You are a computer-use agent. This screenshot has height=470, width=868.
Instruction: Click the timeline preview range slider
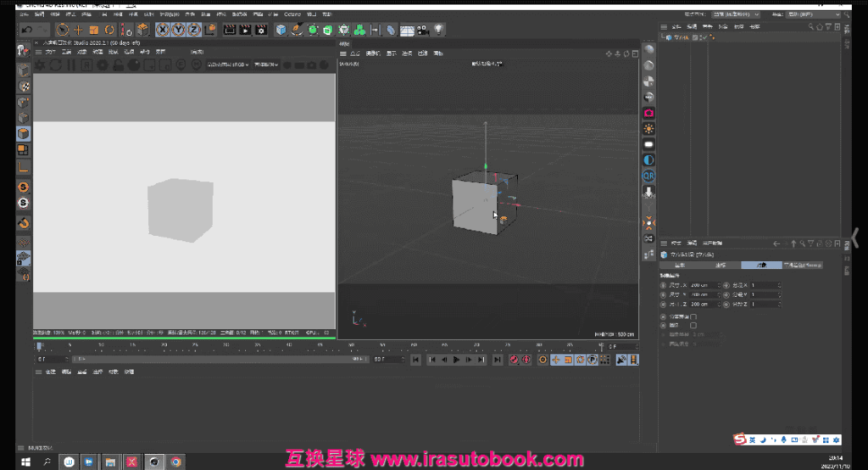(x=221, y=359)
